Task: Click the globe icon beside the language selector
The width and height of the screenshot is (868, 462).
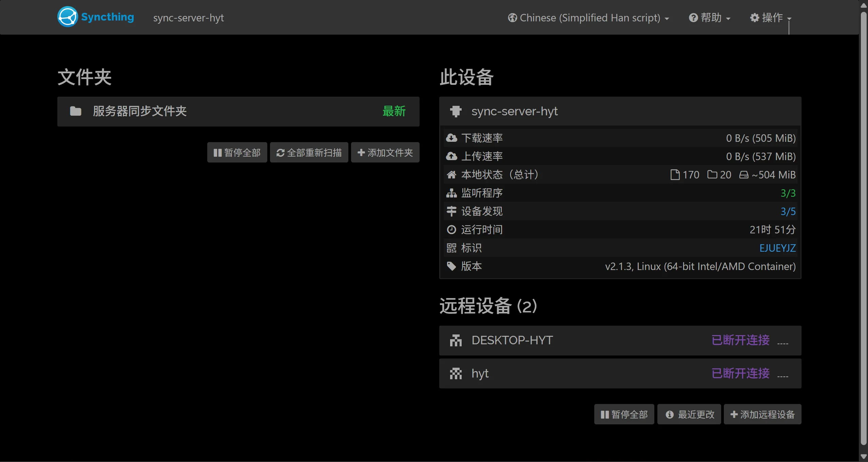Action: tap(513, 18)
